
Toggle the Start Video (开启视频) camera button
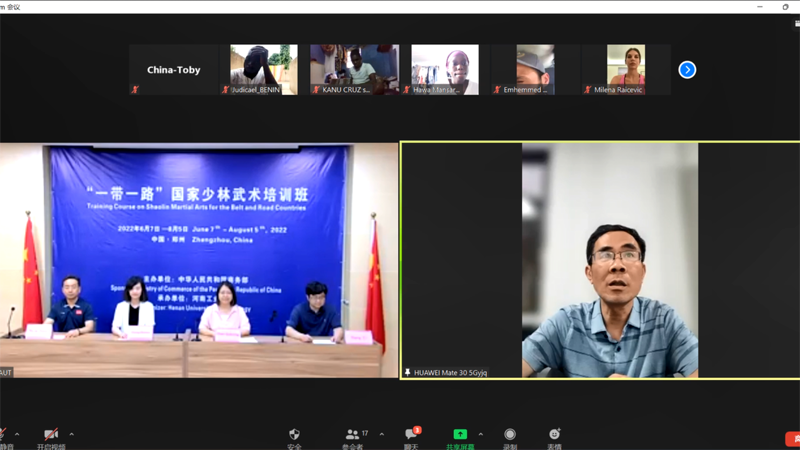[x=50, y=435]
